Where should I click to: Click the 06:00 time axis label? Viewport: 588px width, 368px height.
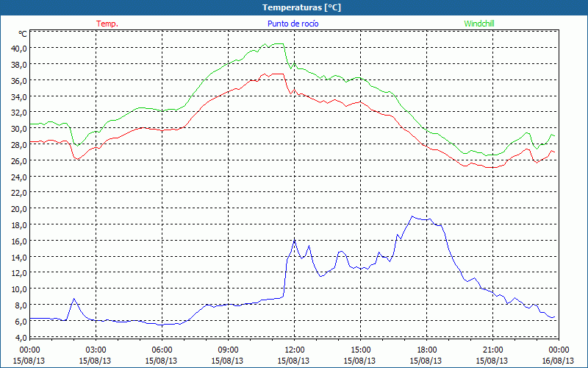[162, 350]
